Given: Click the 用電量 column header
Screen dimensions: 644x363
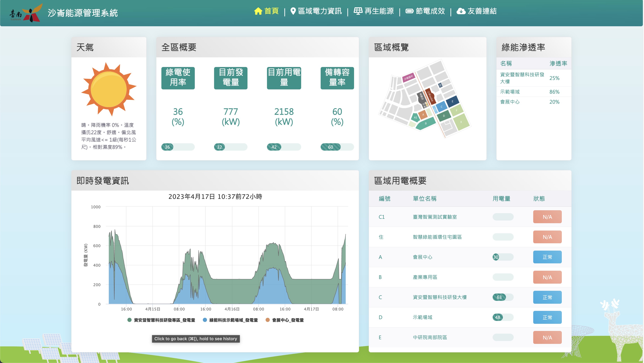Looking at the screenshot, I should point(501,198).
